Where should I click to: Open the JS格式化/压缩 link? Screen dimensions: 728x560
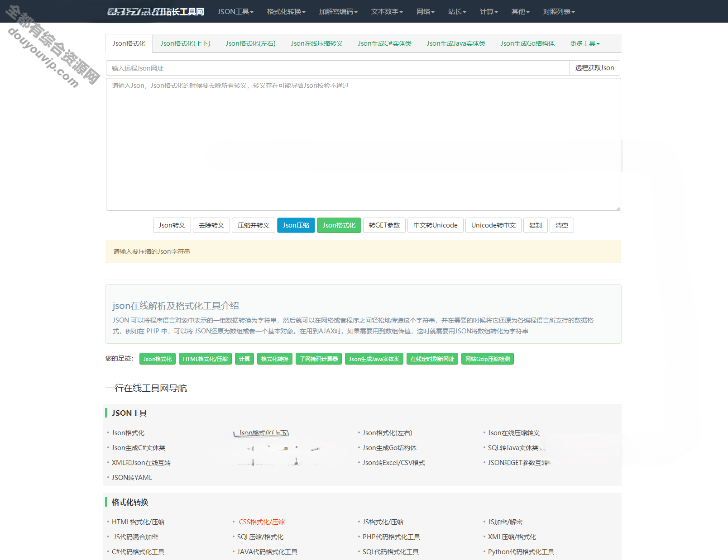pos(383,522)
